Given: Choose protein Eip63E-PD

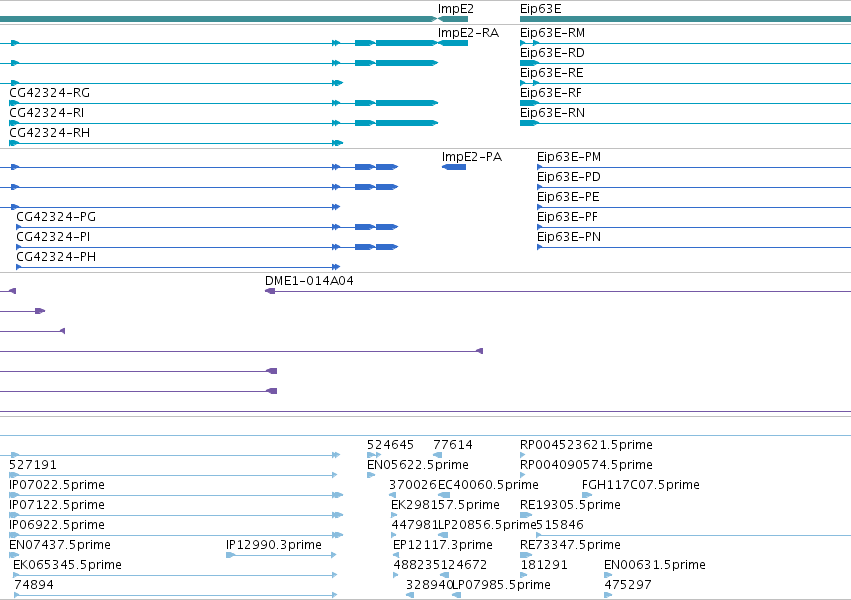Looking at the screenshot, I should point(569,177).
